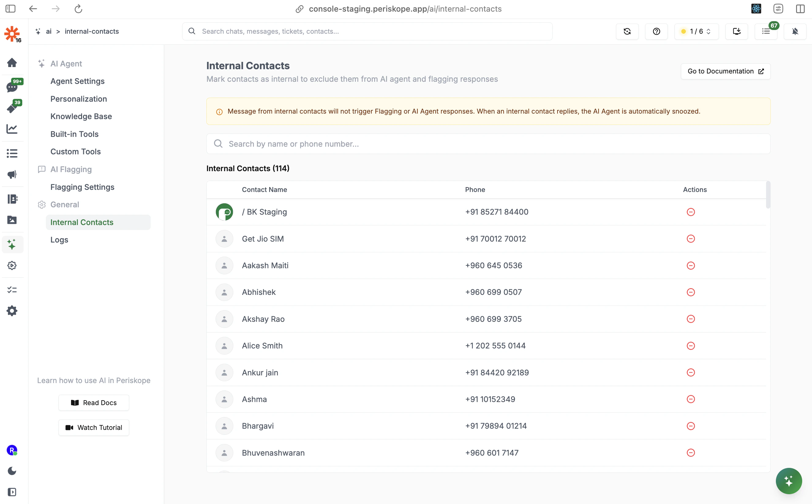Unmute notifications via the bell icon
The height and width of the screenshot is (504, 812).
[x=795, y=31]
